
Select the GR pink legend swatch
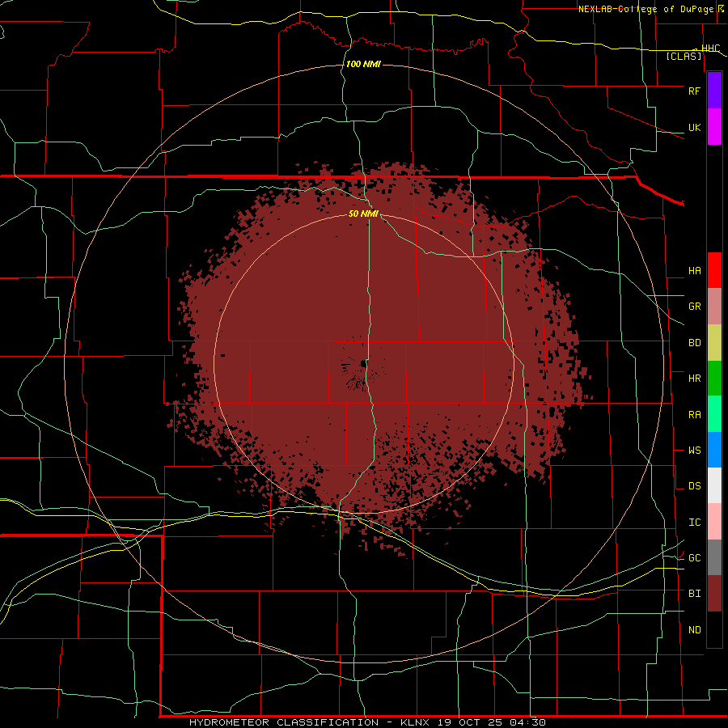(x=714, y=307)
